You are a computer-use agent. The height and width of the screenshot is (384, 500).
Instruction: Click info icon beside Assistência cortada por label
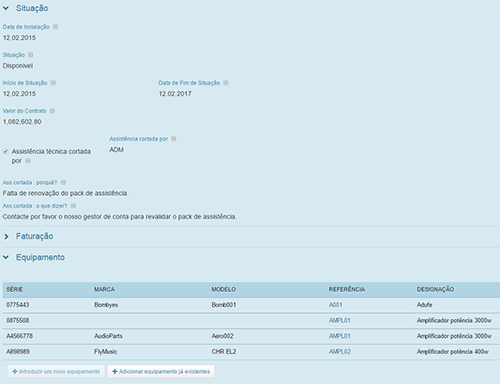pos(174,139)
